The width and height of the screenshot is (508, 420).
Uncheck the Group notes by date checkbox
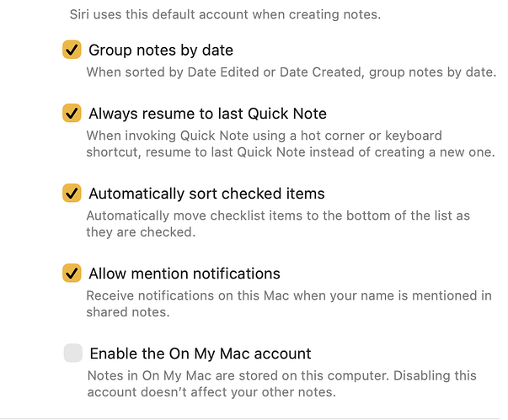[x=72, y=51]
